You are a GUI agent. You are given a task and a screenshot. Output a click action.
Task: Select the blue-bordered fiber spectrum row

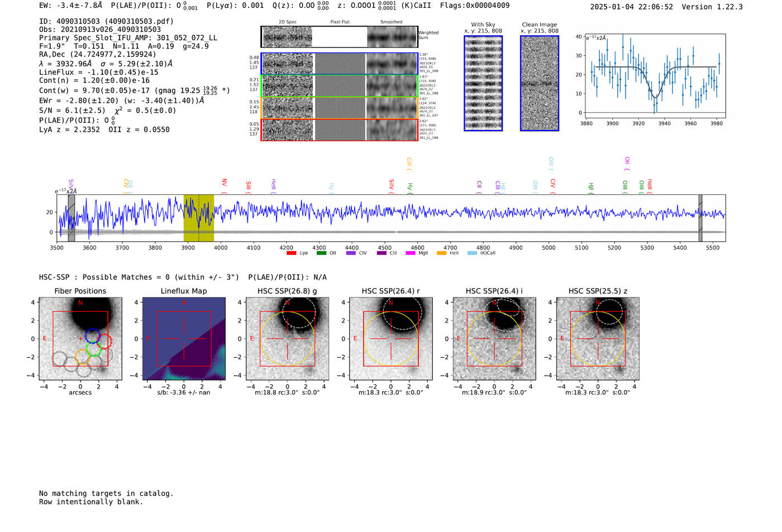point(339,64)
